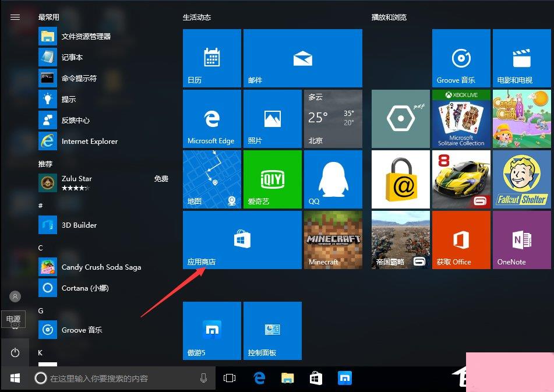The width and height of the screenshot is (554, 392).
Task: Open the 照片 tile
Action: point(273,119)
